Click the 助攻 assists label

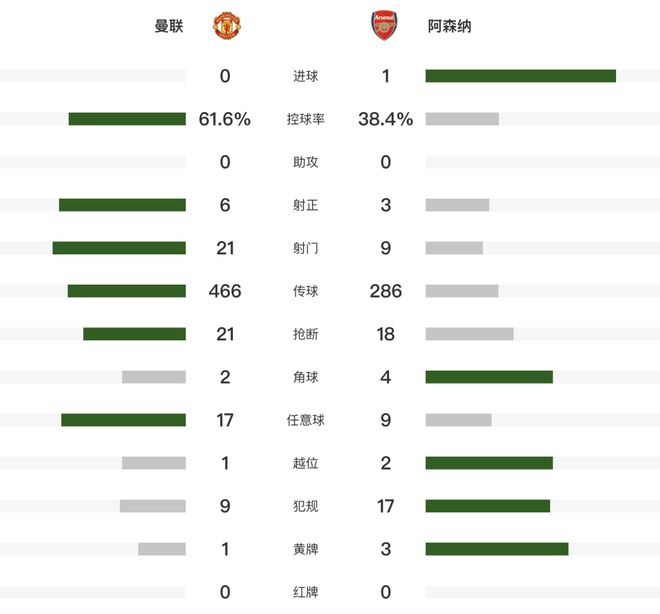306,162
